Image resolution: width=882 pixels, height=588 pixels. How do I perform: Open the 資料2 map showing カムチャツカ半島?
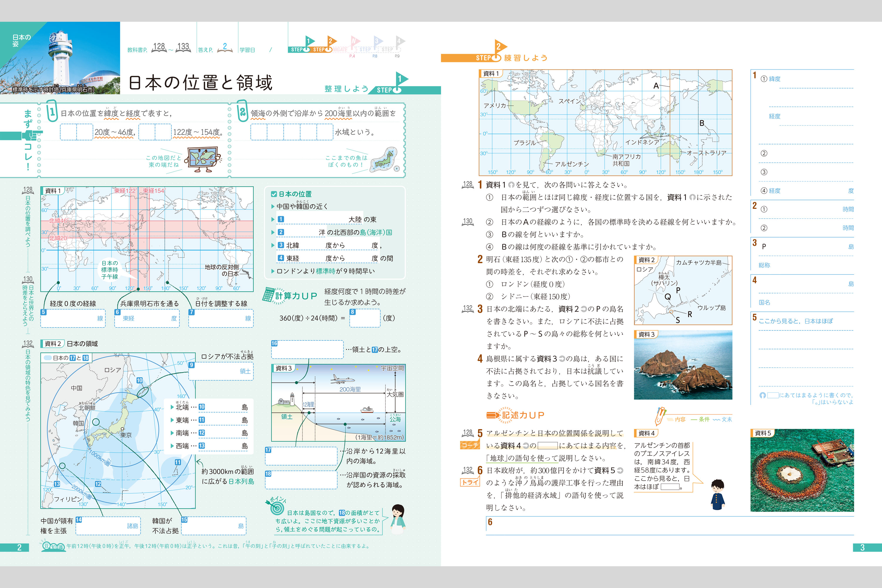[x=683, y=290]
